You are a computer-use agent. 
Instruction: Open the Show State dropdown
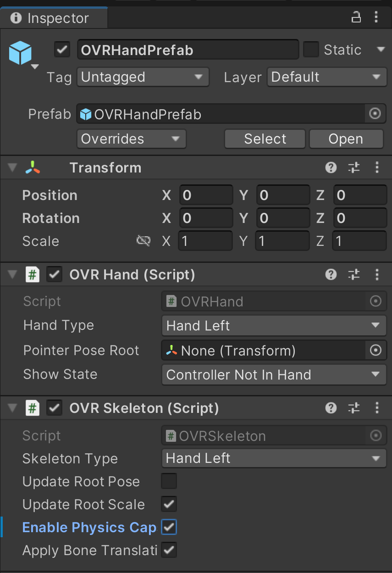coord(274,374)
